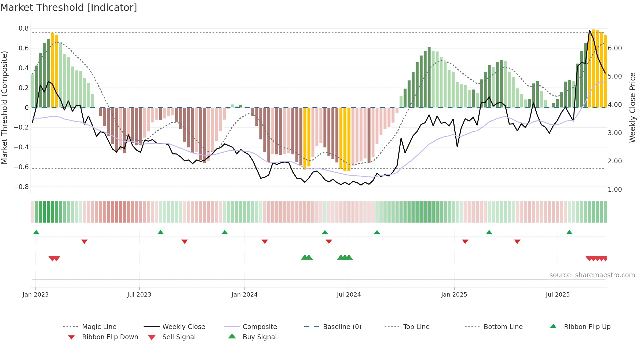Select the ribbon flip up triangle in August 2024
Image resolution: width=644 pixels, height=362 pixels.
[377, 232]
